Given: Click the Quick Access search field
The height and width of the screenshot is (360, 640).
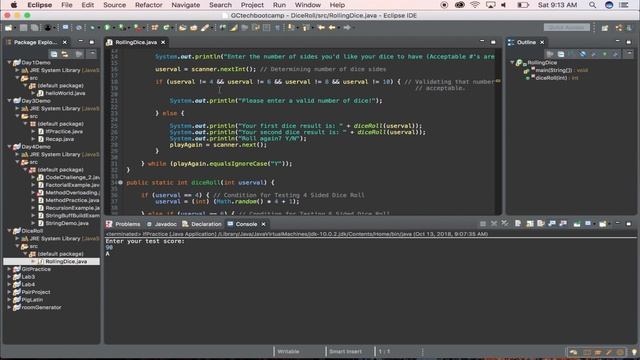Looking at the screenshot, I should [x=567, y=27].
